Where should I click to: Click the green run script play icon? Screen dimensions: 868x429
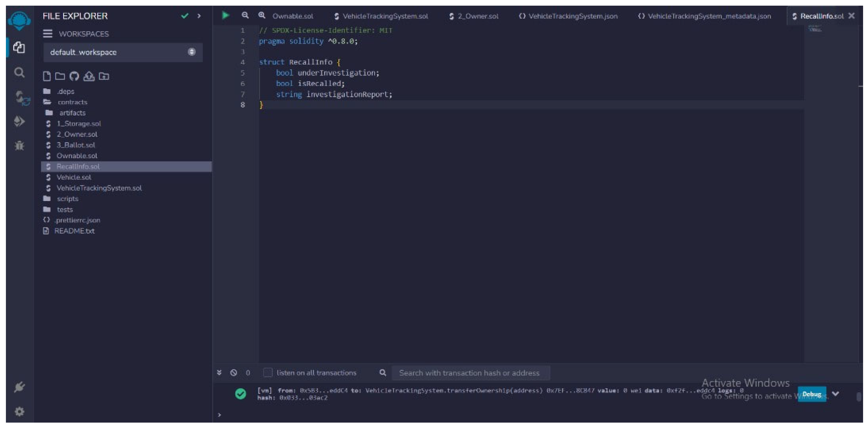pyautogui.click(x=225, y=16)
